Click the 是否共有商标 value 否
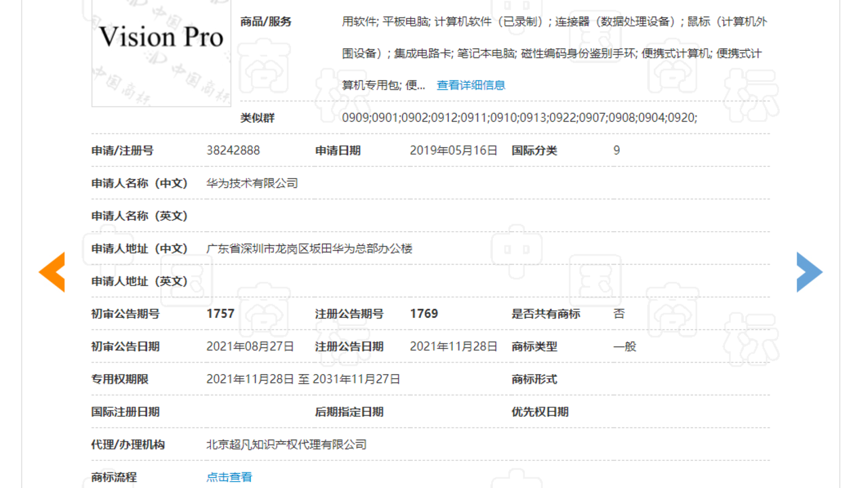868x488 pixels. [618, 314]
